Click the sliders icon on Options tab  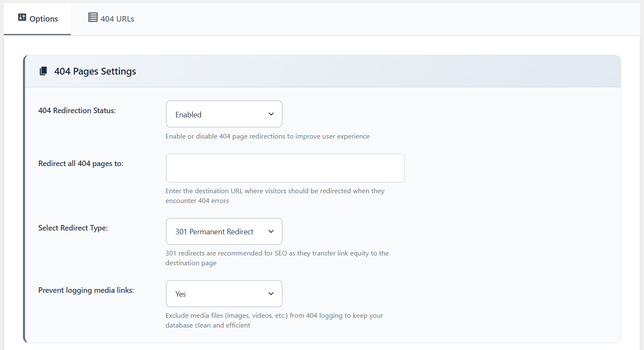[x=22, y=17]
